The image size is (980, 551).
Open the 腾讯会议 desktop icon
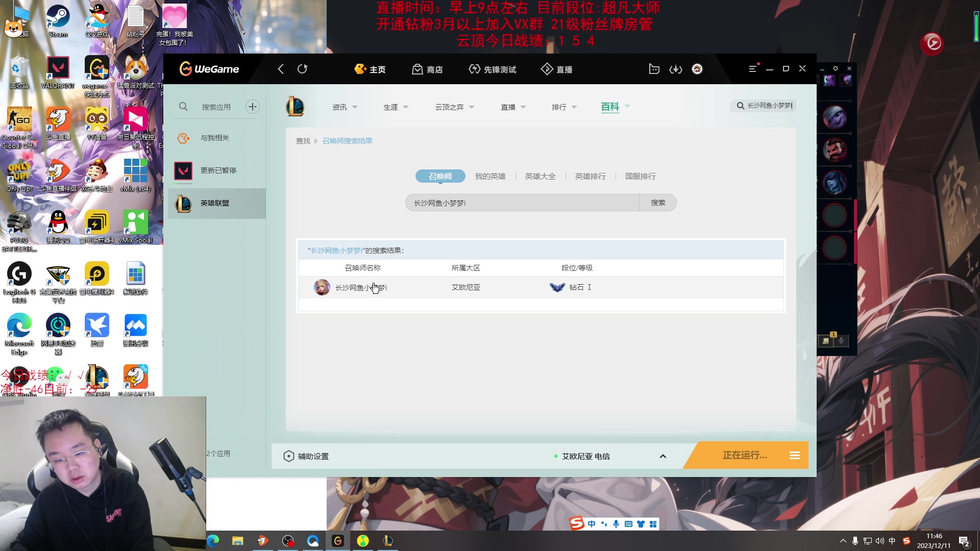coord(136,330)
